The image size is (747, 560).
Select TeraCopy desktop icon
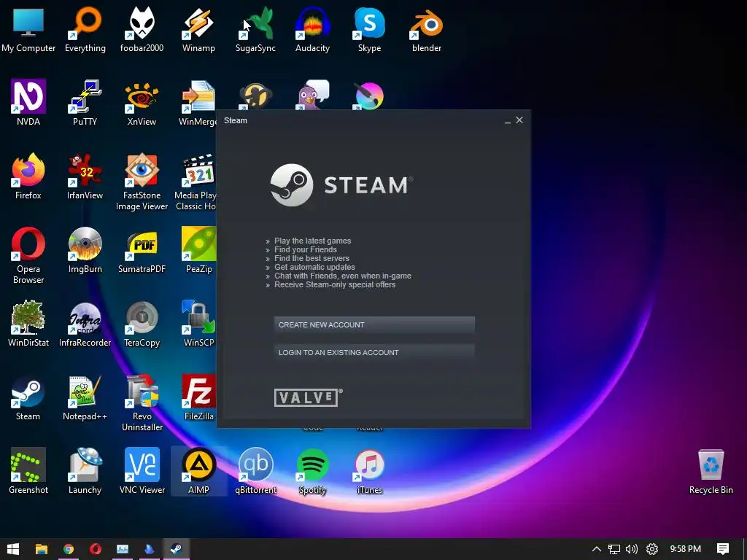142,324
